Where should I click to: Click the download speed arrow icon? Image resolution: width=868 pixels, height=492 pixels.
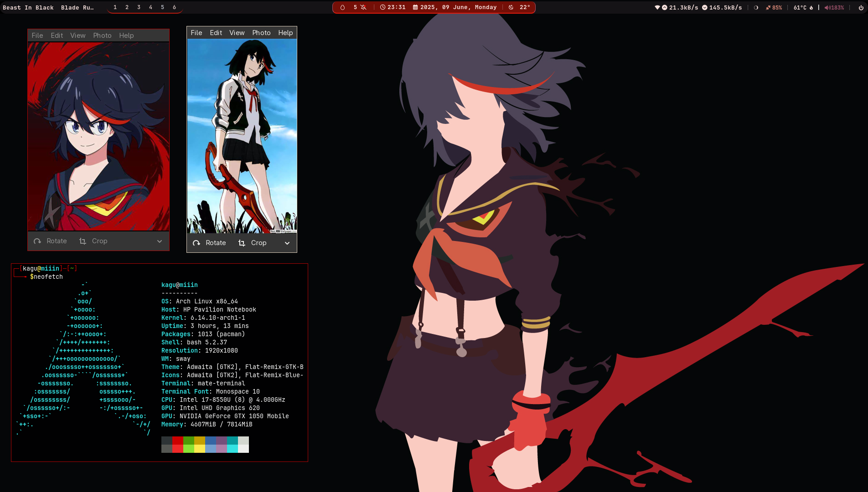pos(705,7)
